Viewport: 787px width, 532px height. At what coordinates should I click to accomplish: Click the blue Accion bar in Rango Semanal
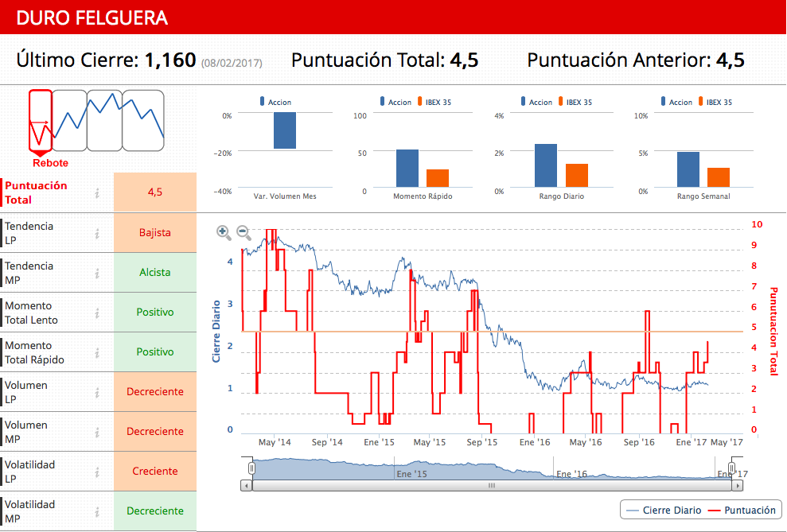(688, 169)
